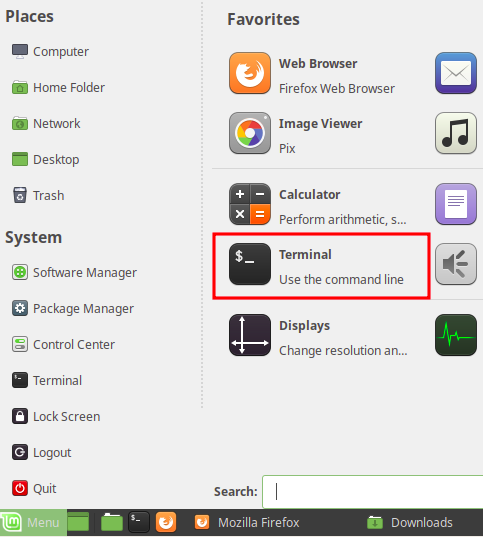The width and height of the screenshot is (483, 537).
Task: Open the green pulse system monitor icon
Action: point(456,335)
